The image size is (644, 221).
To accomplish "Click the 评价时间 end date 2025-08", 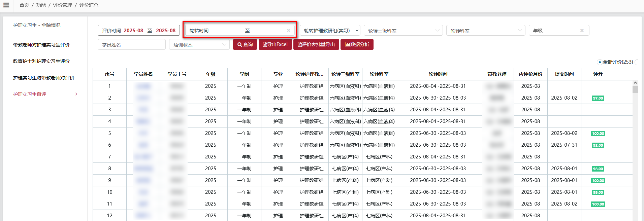I will 166,31.
